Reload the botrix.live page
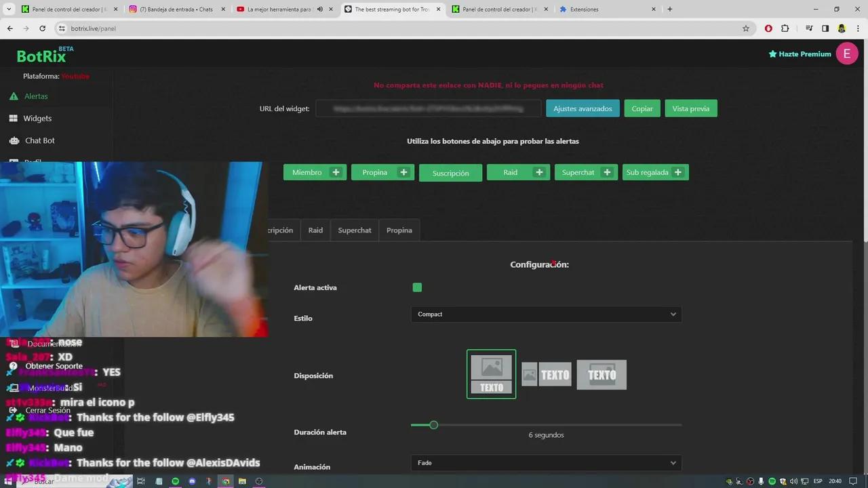 coord(42,28)
